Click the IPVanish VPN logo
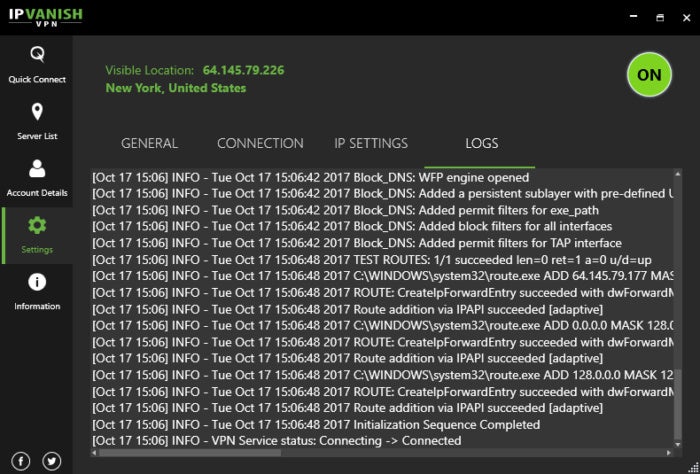 [x=46, y=17]
